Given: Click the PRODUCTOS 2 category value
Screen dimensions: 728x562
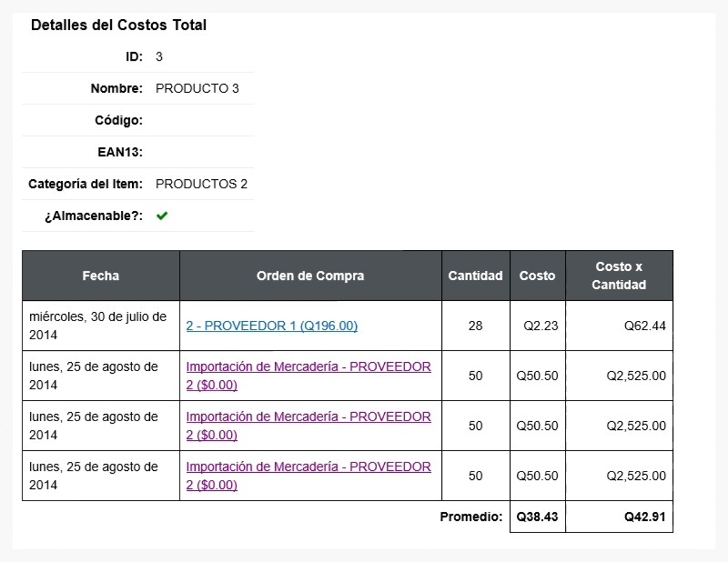Looking at the screenshot, I should pyautogui.click(x=201, y=185).
